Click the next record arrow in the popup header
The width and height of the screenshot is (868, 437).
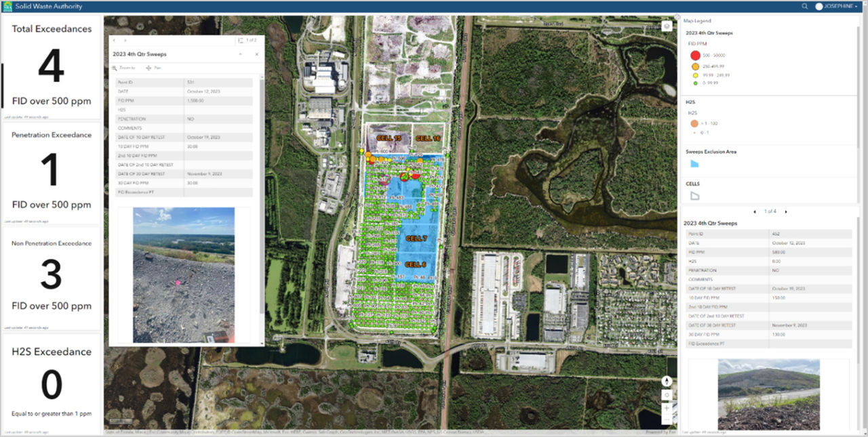(125, 41)
